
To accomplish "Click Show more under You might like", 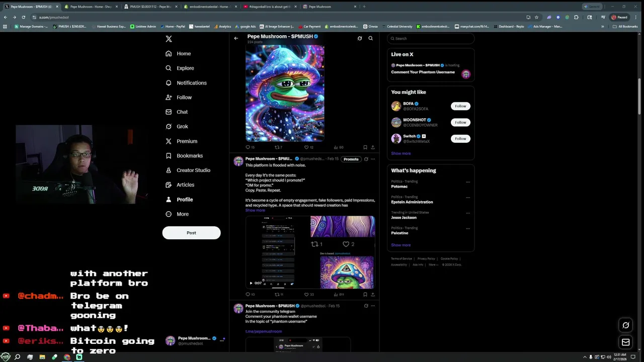I will (401, 153).
